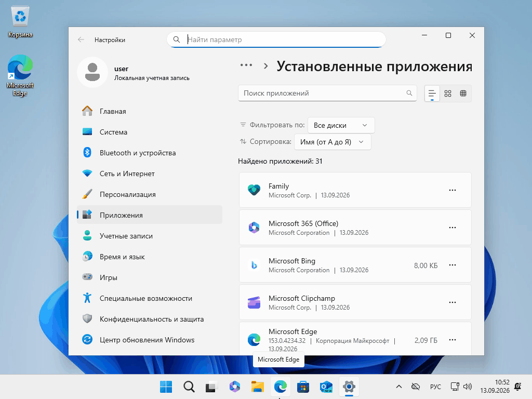Click the user account avatar

[92, 72]
